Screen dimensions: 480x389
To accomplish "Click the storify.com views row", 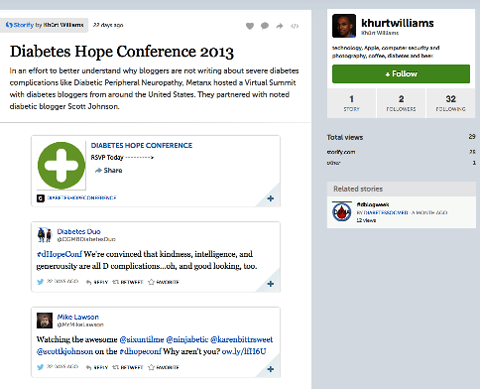I will [x=401, y=152].
